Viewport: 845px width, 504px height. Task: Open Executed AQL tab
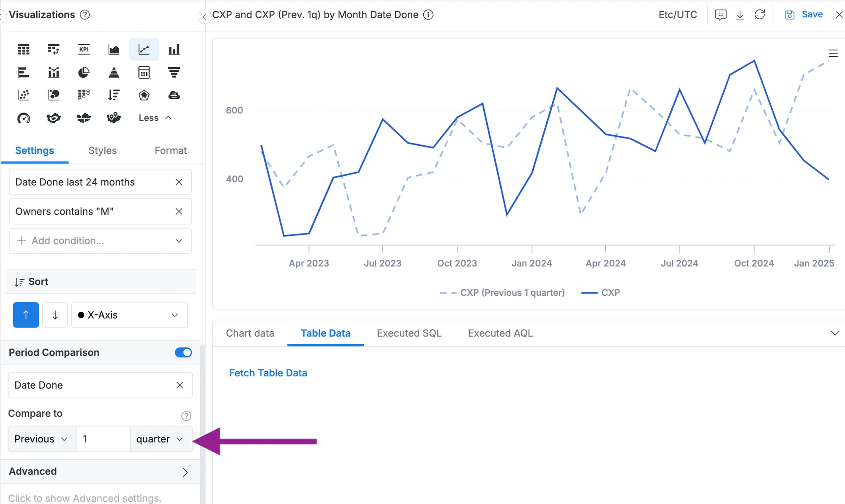pyautogui.click(x=500, y=333)
